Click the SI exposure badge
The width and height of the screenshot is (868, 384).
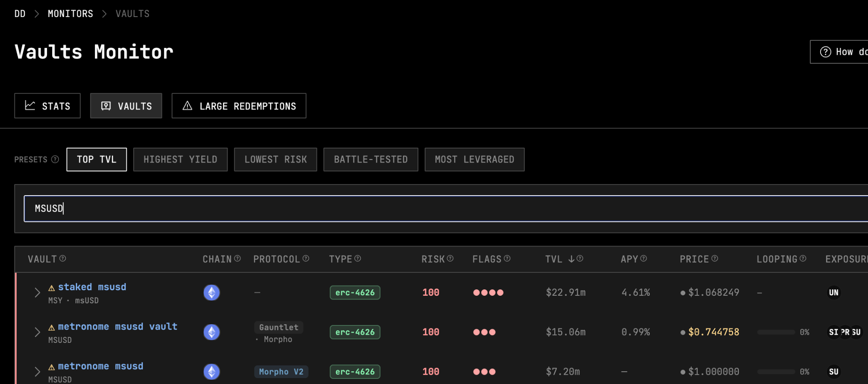(x=833, y=332)
